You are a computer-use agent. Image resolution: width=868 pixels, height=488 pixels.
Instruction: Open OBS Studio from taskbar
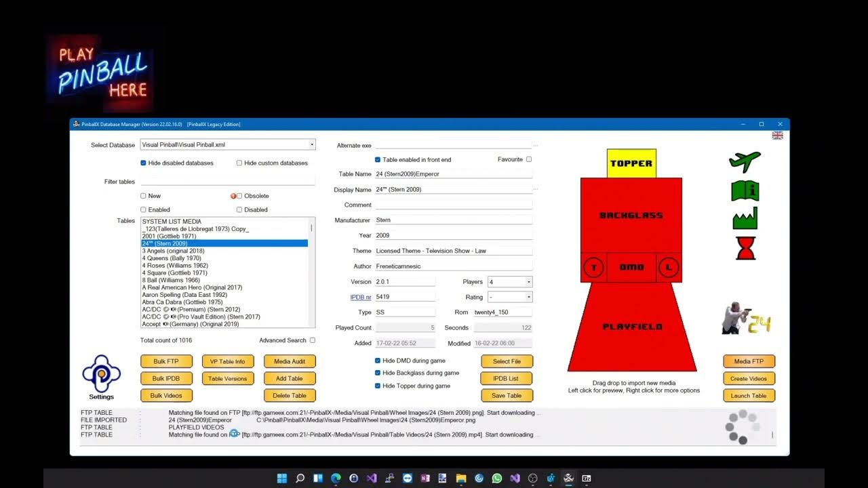532,478
